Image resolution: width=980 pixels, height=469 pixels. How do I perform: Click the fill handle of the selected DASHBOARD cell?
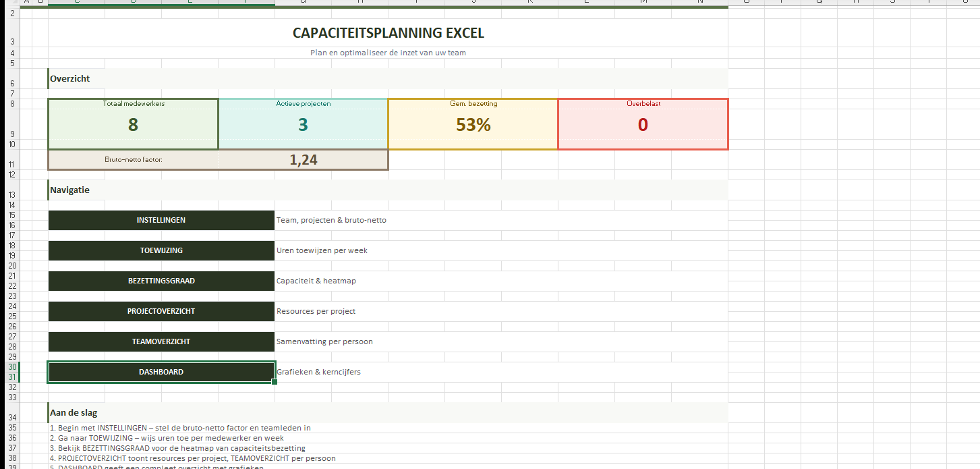[x=275, y=382]
